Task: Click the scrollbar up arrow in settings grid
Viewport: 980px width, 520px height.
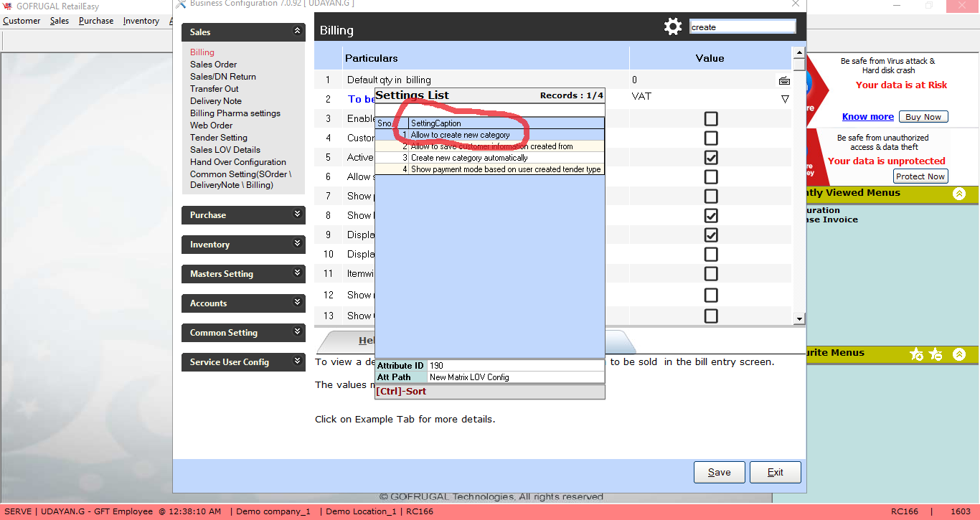Action: (798, 53)
